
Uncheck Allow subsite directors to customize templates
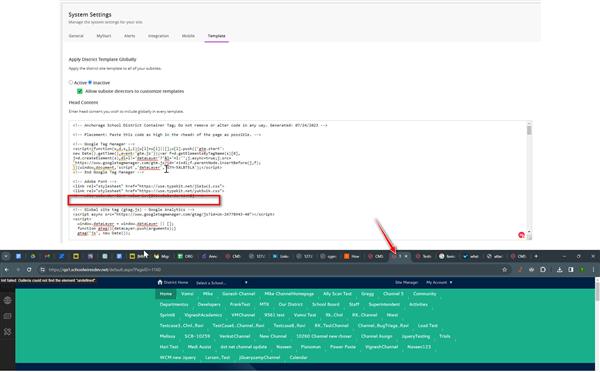80,91
